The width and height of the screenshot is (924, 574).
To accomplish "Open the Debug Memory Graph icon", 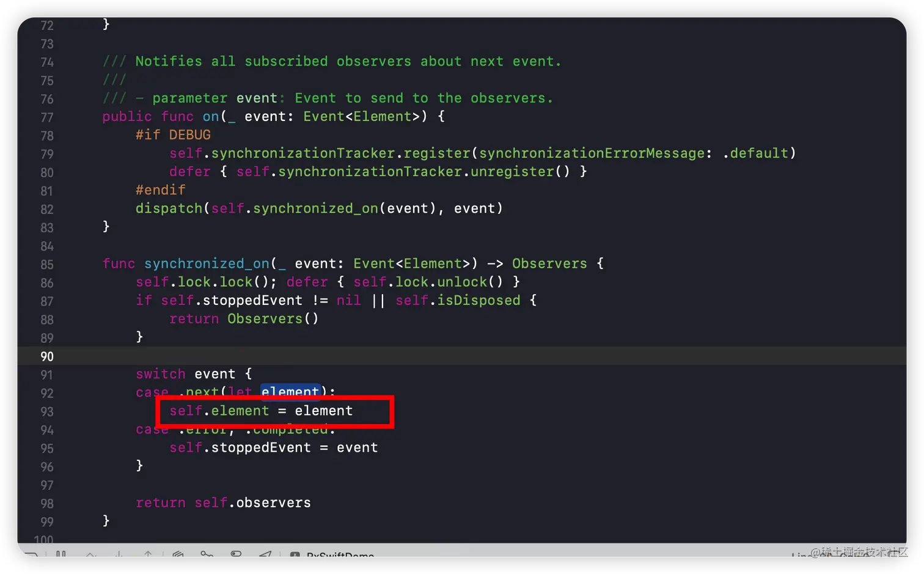I will tap(207, 554).
